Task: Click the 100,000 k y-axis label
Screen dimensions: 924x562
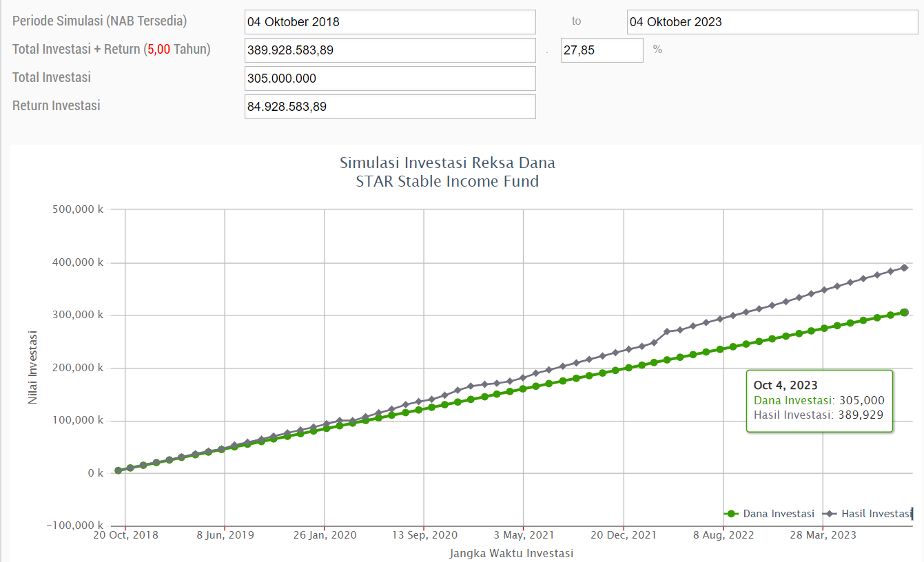Action: pyautogui.click(x=77, y=421)
